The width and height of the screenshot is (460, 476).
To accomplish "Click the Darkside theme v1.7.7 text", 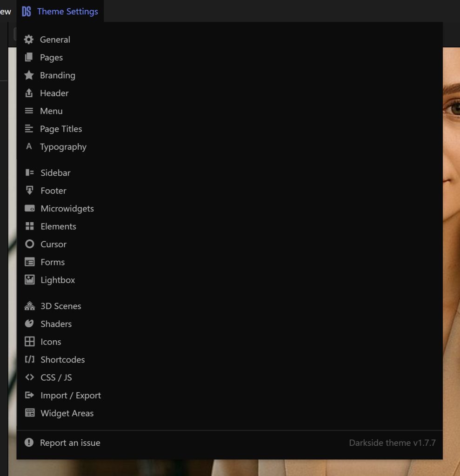I will pos(392,443).
